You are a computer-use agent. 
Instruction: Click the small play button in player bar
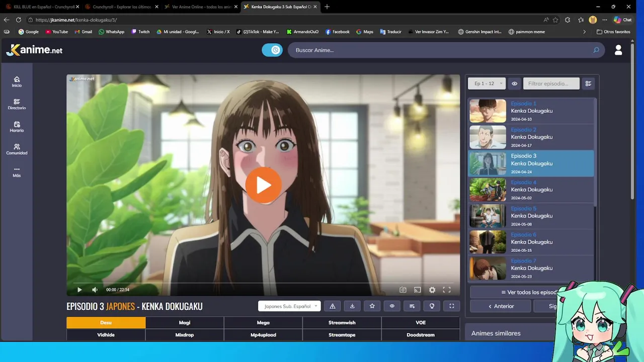79,290
